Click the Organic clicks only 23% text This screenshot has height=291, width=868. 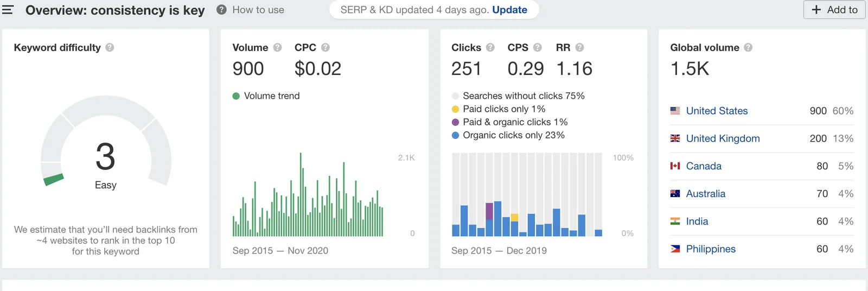click(514, 135)
